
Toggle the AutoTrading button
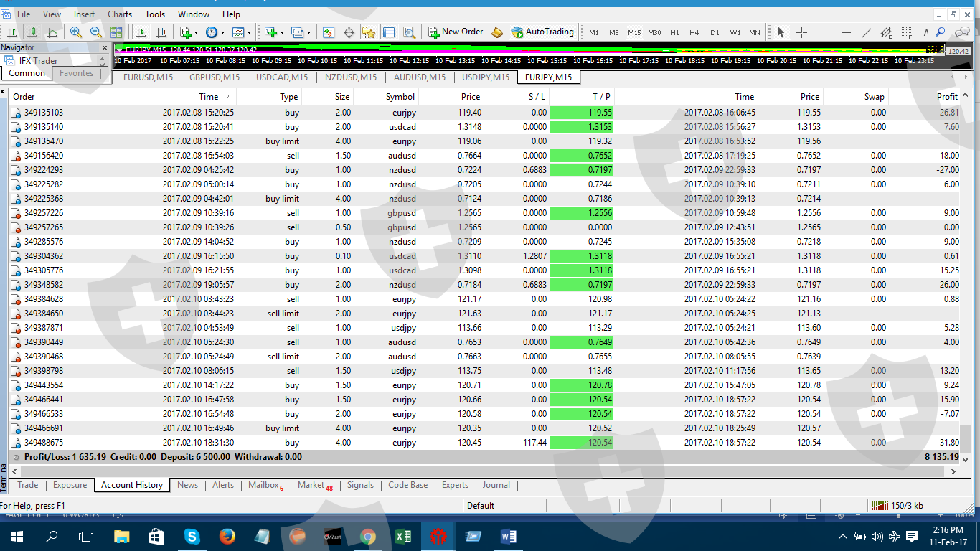click(542, 32)
